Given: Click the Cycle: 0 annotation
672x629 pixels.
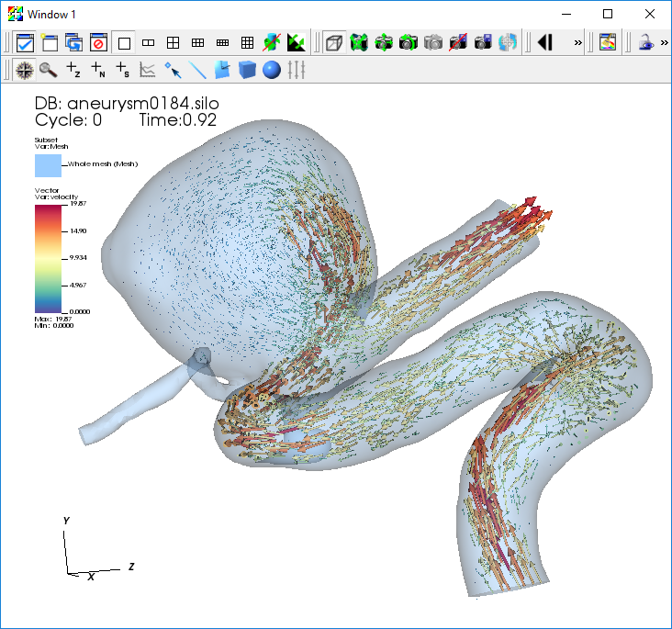Looking at the screenshot, I should [68, 120].
